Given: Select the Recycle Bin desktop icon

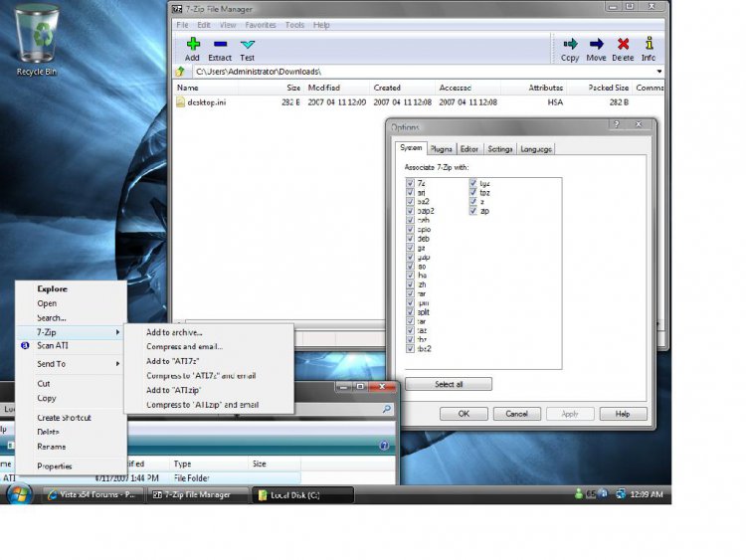Looking at the screenshot, I should [36, 40].
